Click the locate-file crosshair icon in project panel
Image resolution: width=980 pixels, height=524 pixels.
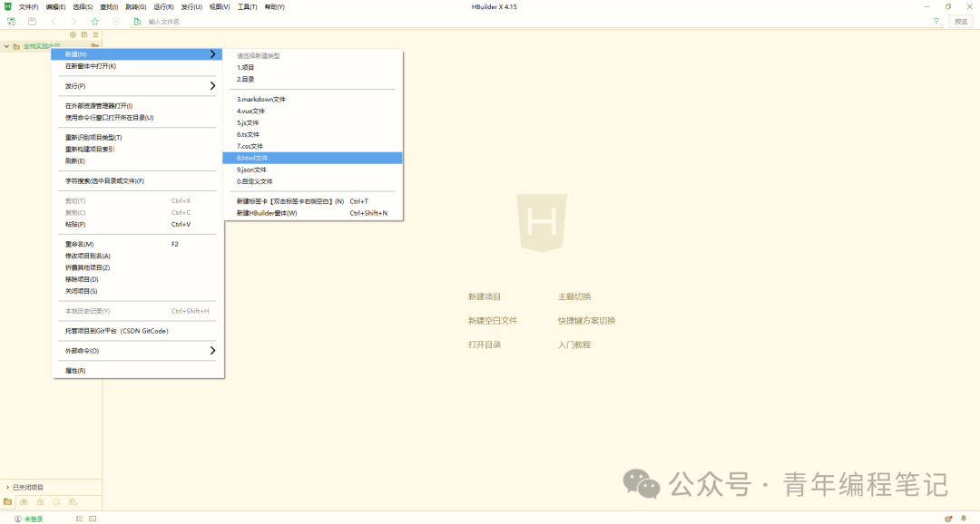[73, 35]
